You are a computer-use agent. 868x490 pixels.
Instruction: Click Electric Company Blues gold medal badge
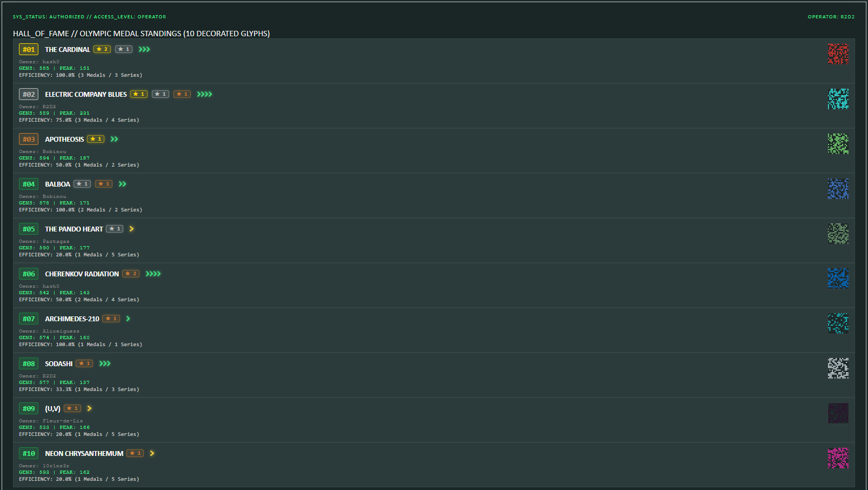pyautogui.click(x=139, y=94)
